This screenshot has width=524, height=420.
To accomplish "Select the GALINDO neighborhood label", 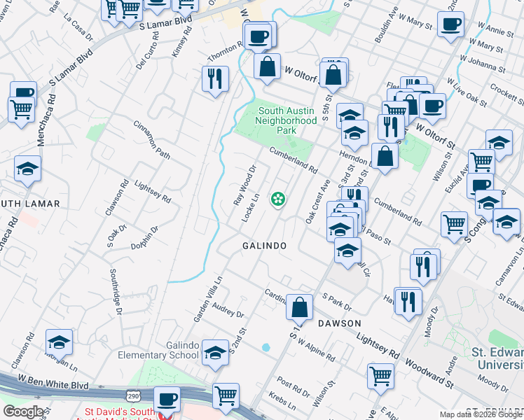I will 264,246.
